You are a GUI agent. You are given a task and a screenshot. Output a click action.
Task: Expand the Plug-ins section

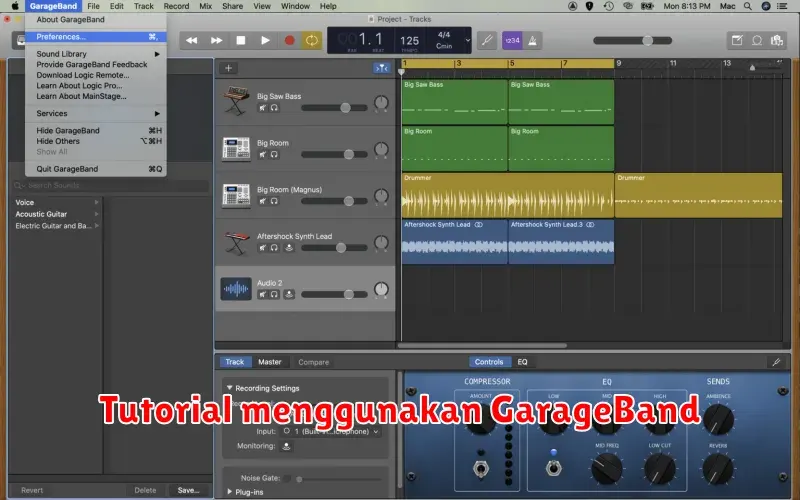(229, 492)
